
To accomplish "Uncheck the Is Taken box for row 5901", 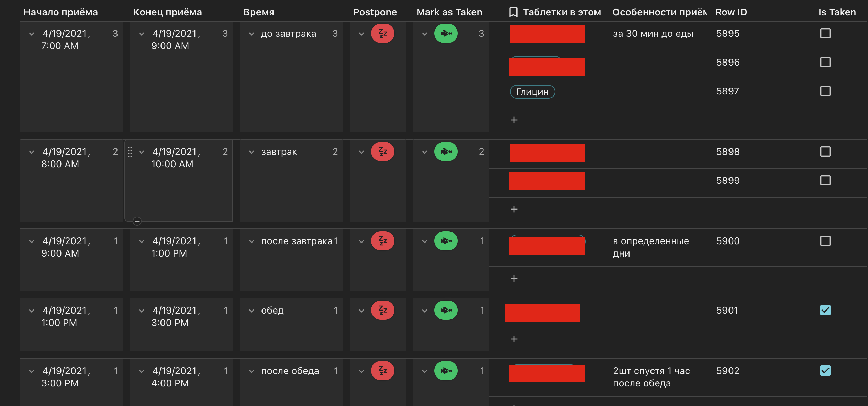I will point(825,310).
